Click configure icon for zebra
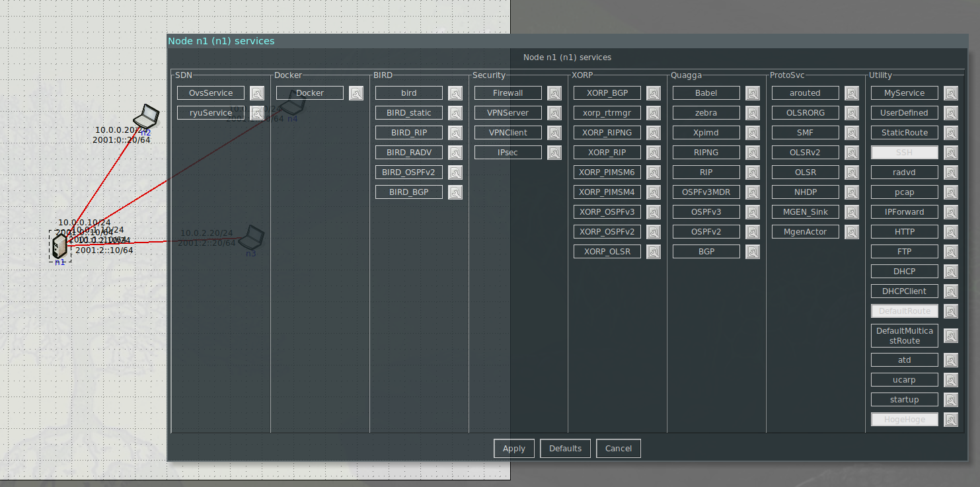980x487 pixels. click(x=753, y=113)
